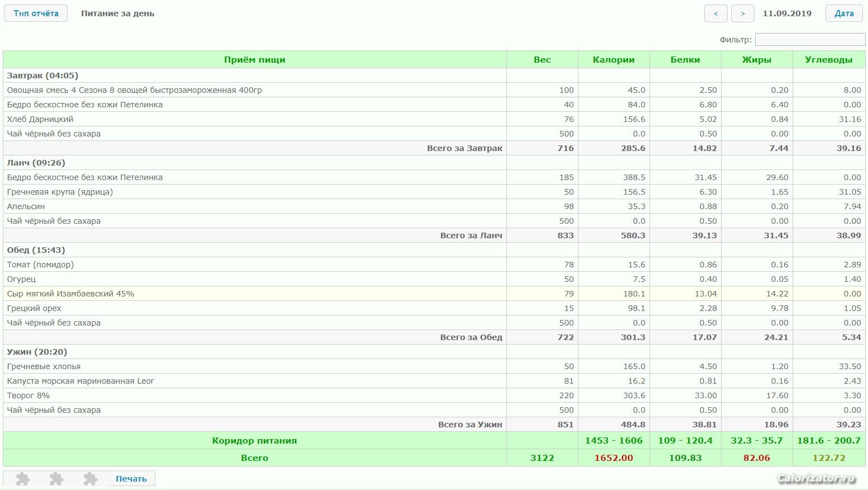Select the Ужин (20:20) meal heading
This screenshot has height=490, width=868.
[37, 352]
